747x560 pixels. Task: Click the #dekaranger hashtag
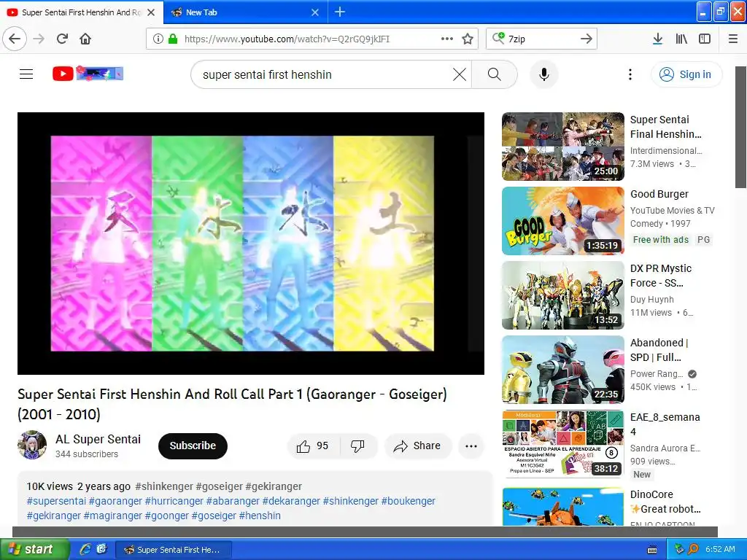pos(291,501)
